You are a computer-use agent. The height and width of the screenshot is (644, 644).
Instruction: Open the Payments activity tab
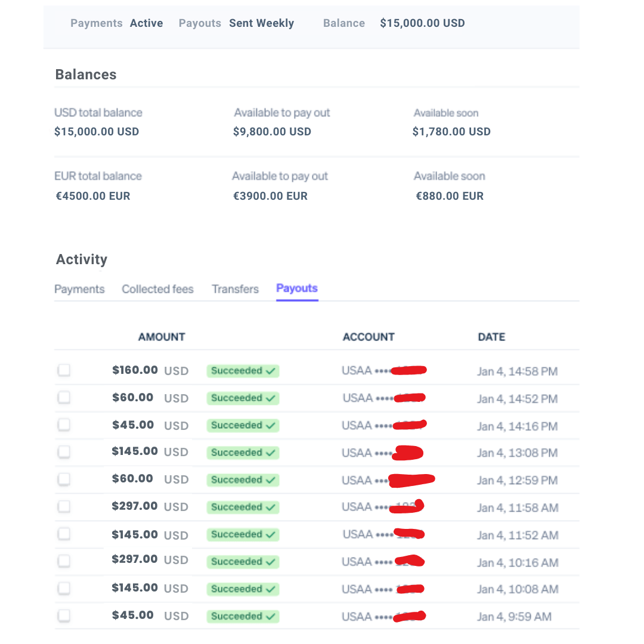[x=80, y=289]
